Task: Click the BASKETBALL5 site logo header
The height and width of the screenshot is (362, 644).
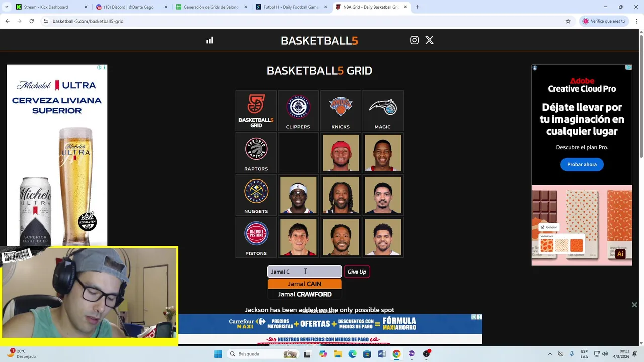Action: coord(319,41)
